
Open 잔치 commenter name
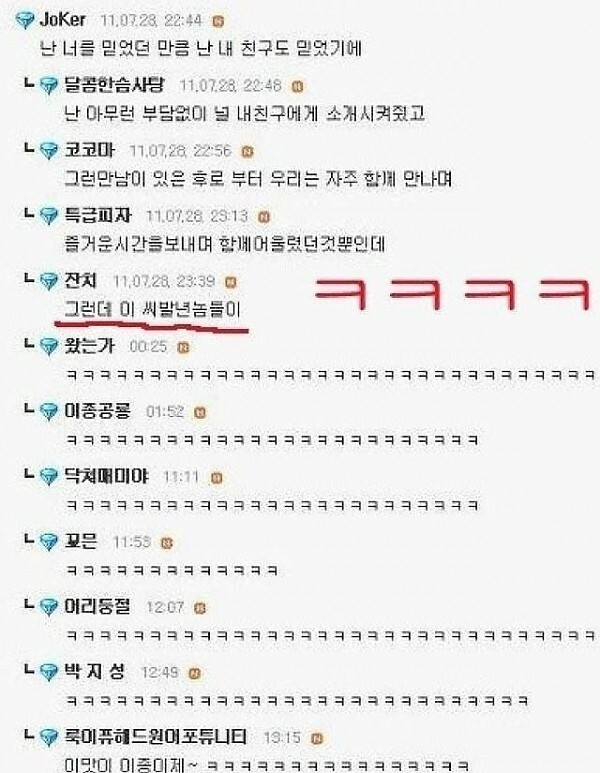(x=81, y=281)
